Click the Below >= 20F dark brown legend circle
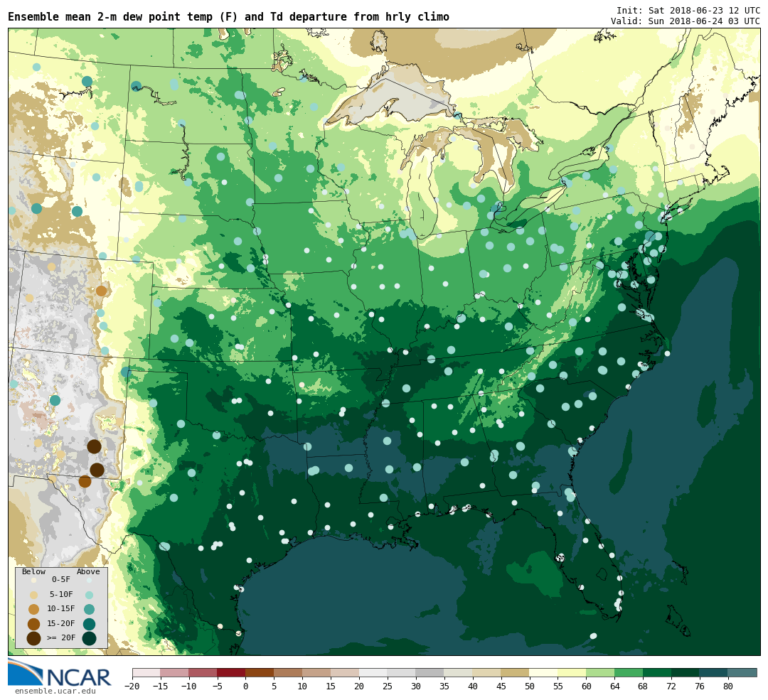 tap(34, 638)
